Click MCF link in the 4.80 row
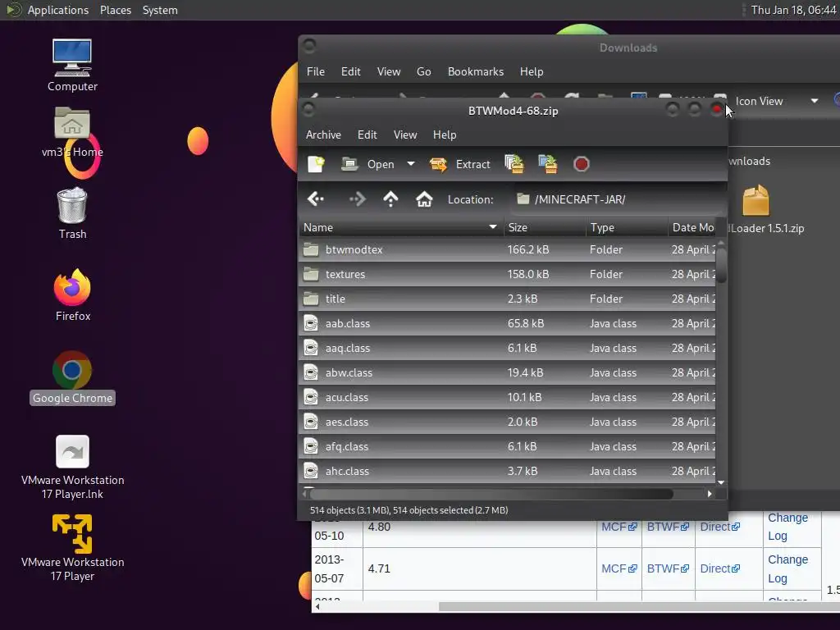This screenshot has width=840, height=630. [619, 527]
